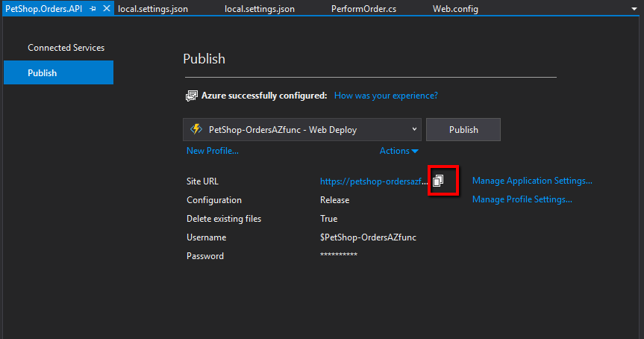Screen dimensions: 644x339
Task: Click the feedback icon beside Azure successfully configured
Action: (x=191, y=96)
